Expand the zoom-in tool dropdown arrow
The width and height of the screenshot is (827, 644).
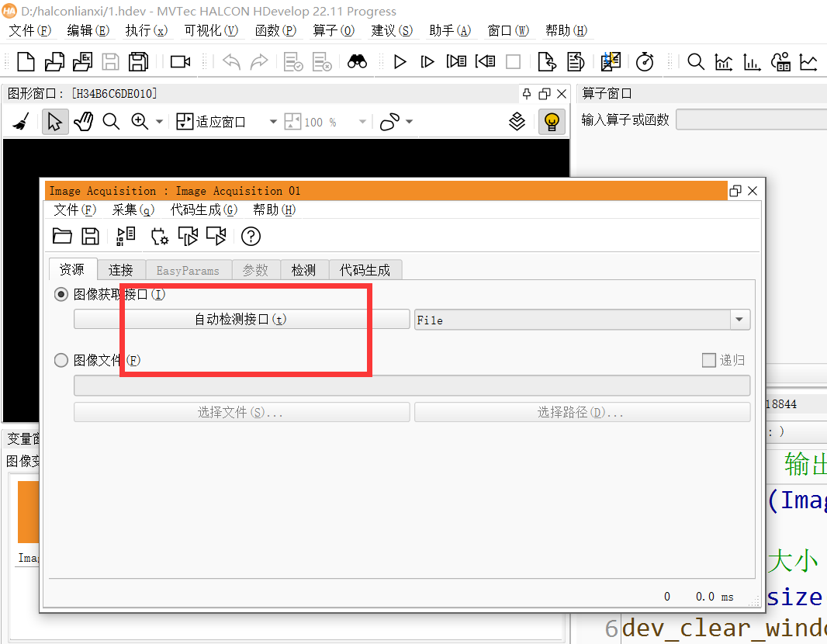(159, 122)
